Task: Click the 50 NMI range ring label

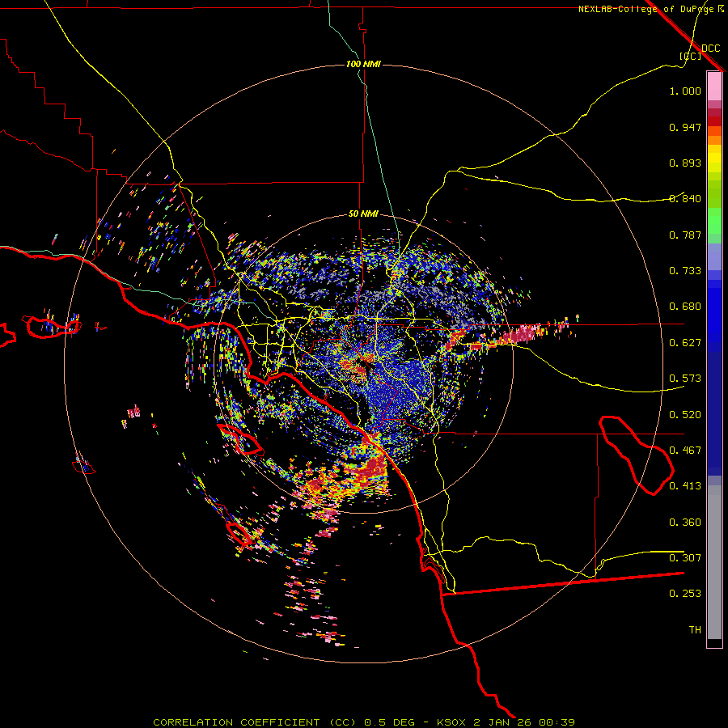Action: pyautogui.click(x=363, y=214)
